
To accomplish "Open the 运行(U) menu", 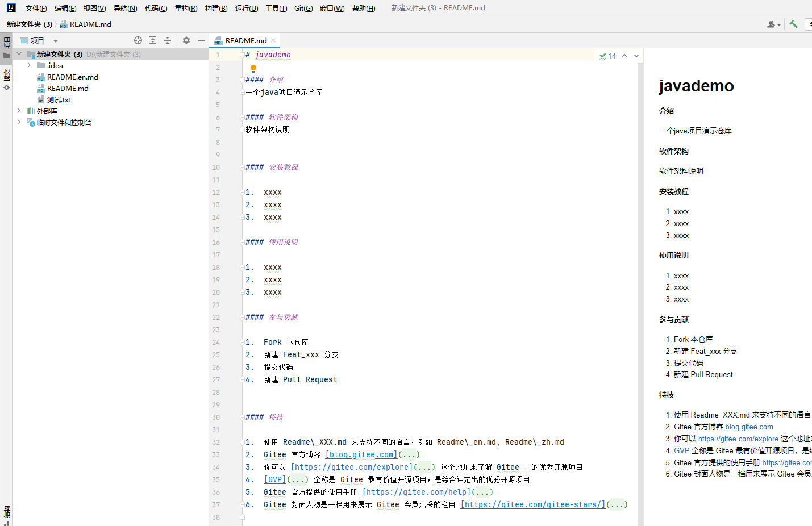I will [246, 8].
